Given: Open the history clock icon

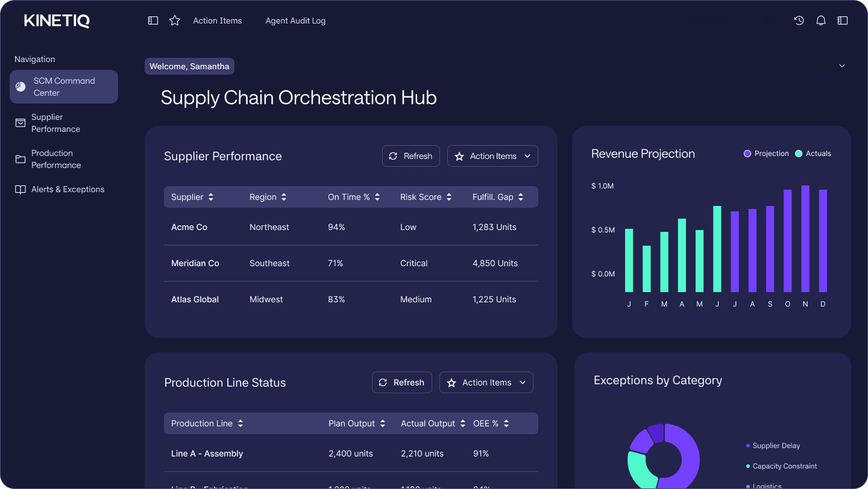Looking at the screenshot, I should [x=799, y=20].
